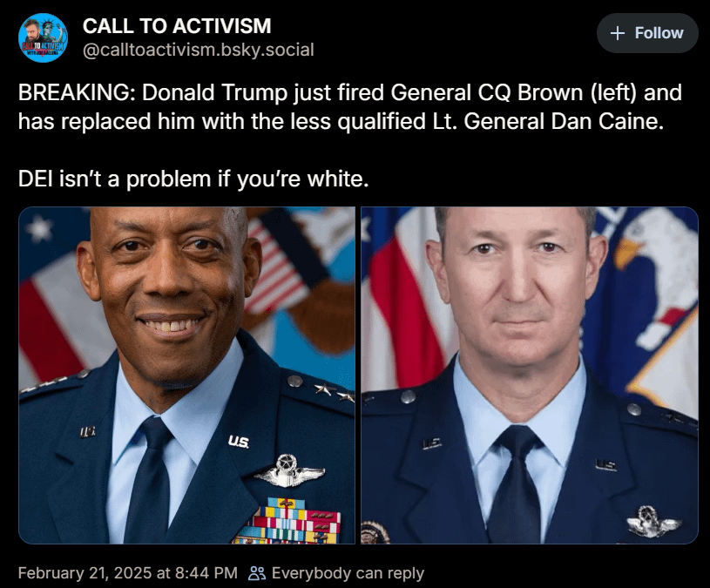Open the @calltoactivism.bsky.social handle link
This screenshot has height=588, width=710.
pos(198,50)
